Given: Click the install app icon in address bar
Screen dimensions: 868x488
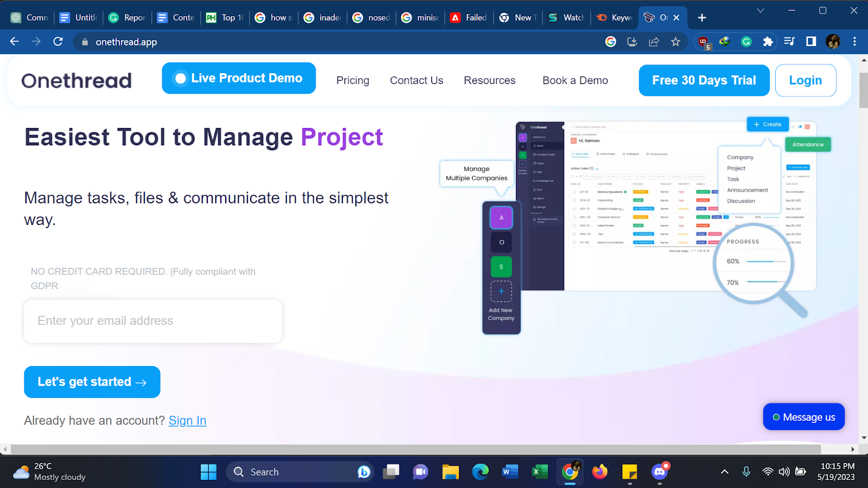Looking at the screenshot, I should pos(632,42).
